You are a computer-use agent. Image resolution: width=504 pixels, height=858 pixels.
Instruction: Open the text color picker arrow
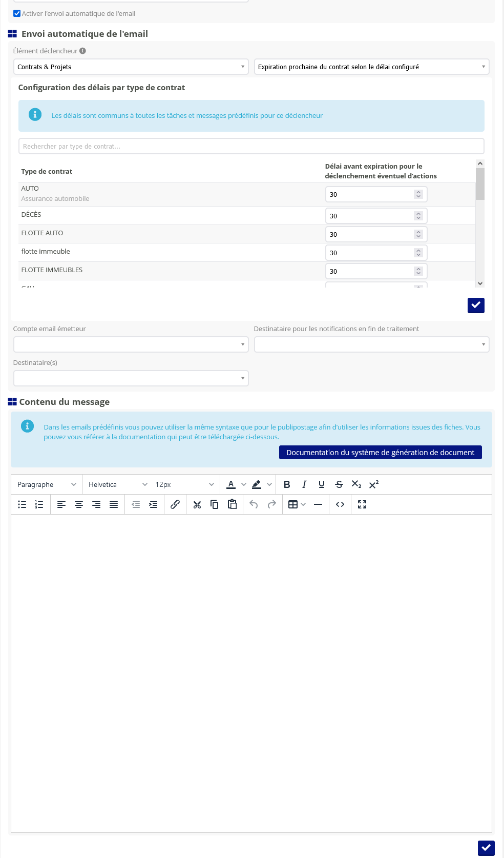[244, 484]
